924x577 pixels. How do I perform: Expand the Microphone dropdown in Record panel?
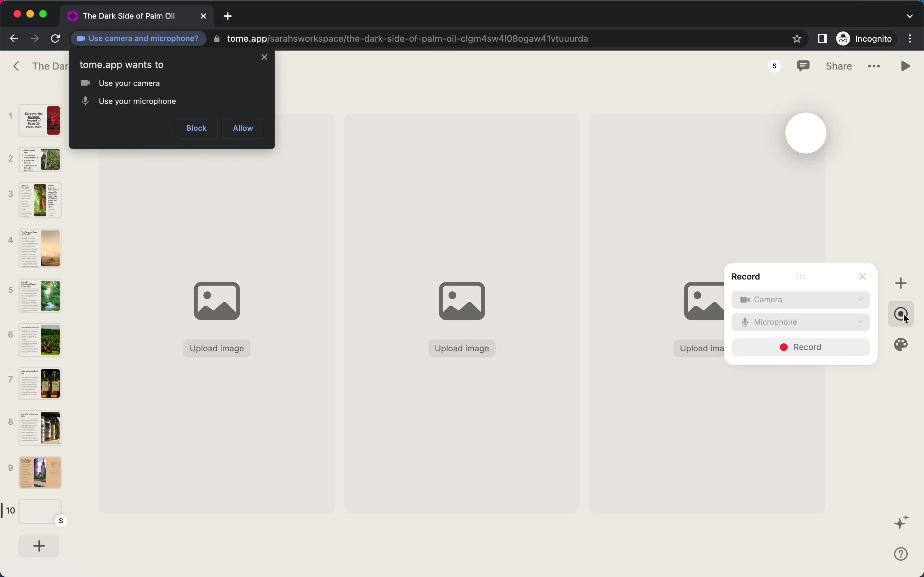coord(860,322)
